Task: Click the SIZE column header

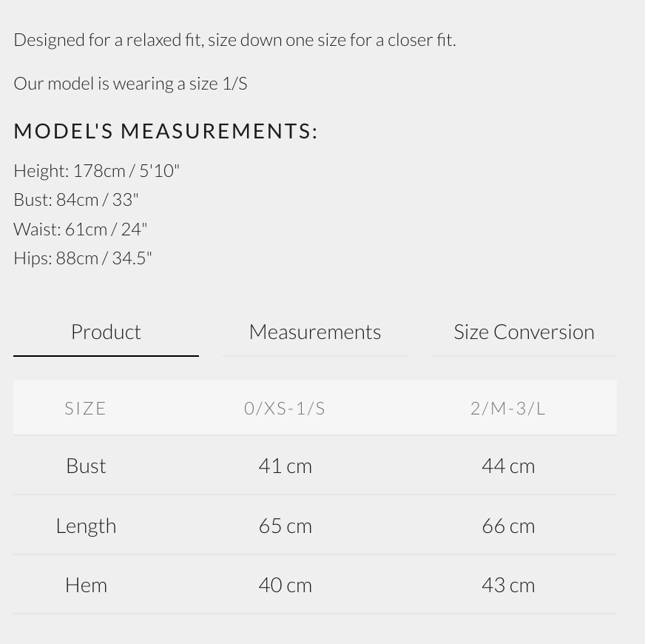Action: tap(86, 408)
